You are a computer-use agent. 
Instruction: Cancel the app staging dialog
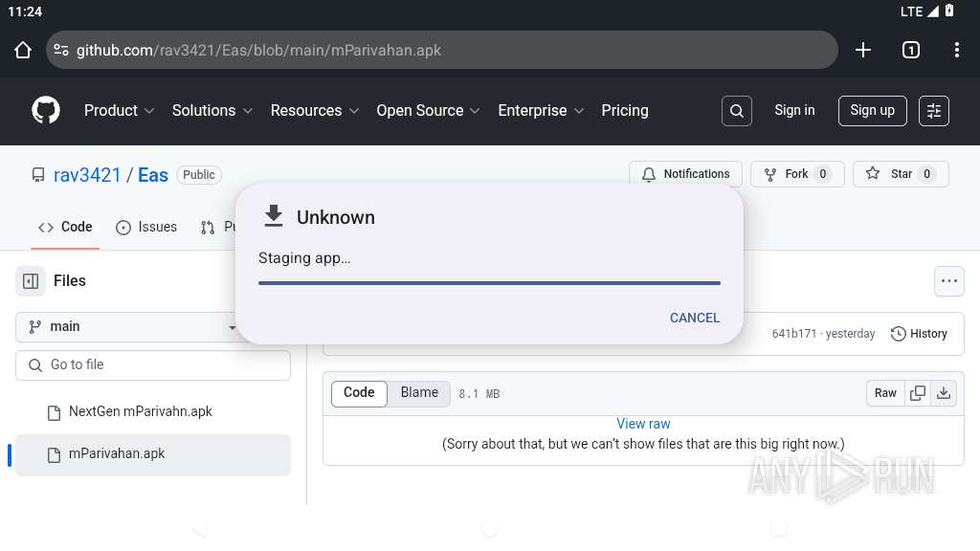695,318
